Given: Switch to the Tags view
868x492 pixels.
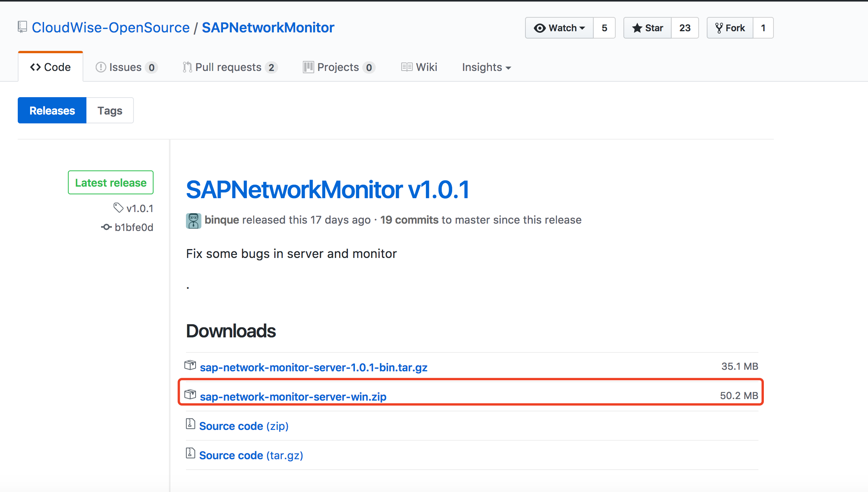Looking at the screenshot, I should (110, 111).
